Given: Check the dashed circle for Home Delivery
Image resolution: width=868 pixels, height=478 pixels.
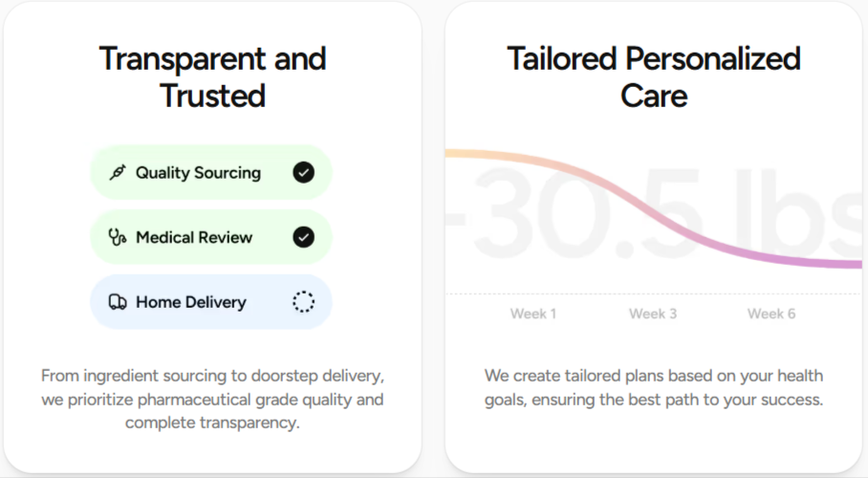Looking at the screenshot, I should pyautogui.click(x=303, y=302).
